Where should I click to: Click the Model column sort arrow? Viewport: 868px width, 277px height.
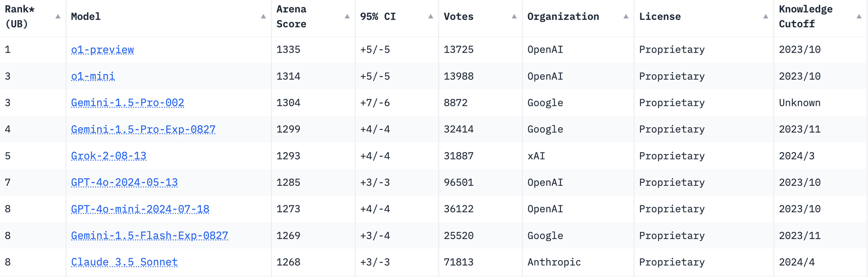click(x=263, y=16)
